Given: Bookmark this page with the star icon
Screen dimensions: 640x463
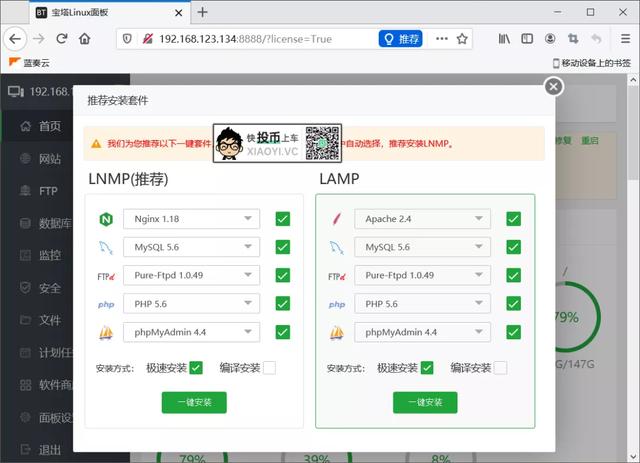Looking at the screenshot, I should (x=462, y=39).
